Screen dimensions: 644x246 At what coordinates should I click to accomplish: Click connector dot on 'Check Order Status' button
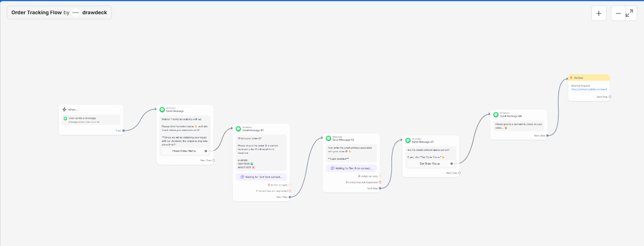pos(206,151)
